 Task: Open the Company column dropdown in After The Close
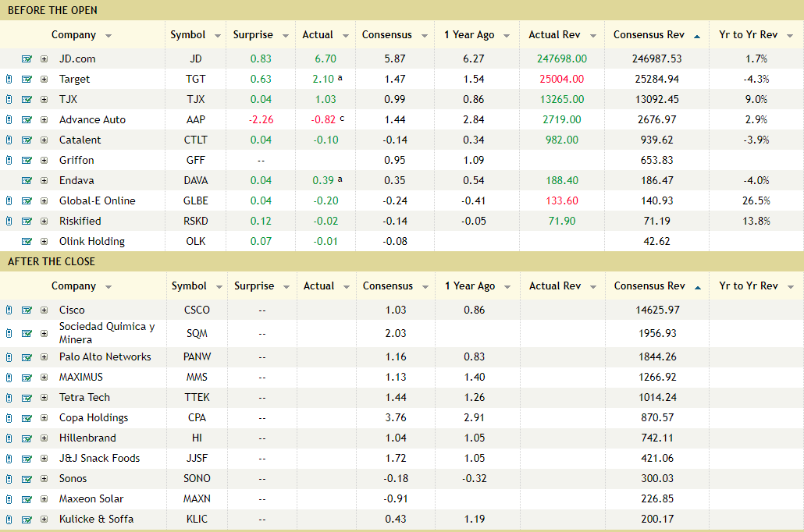(x=109, y=286)
